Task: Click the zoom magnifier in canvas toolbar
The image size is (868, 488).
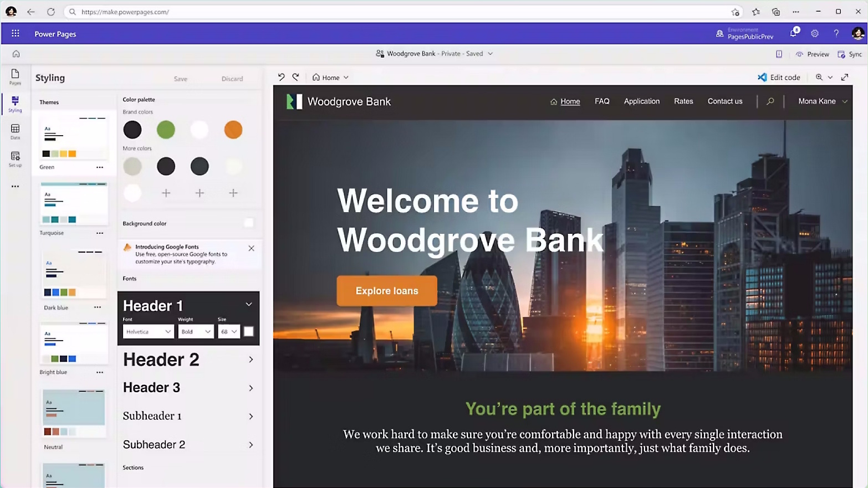Action: pyautogui.click(x=819, y=78)
